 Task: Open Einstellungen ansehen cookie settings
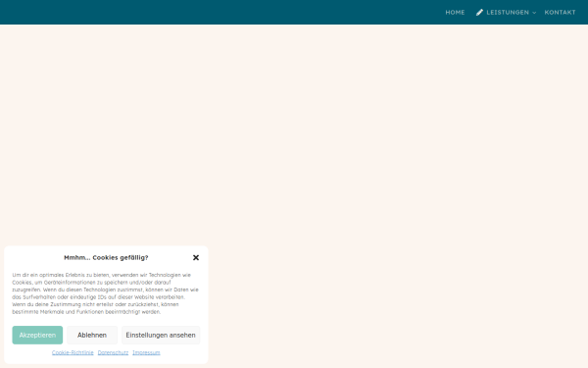pyautogui.click(x=161, y=335)
